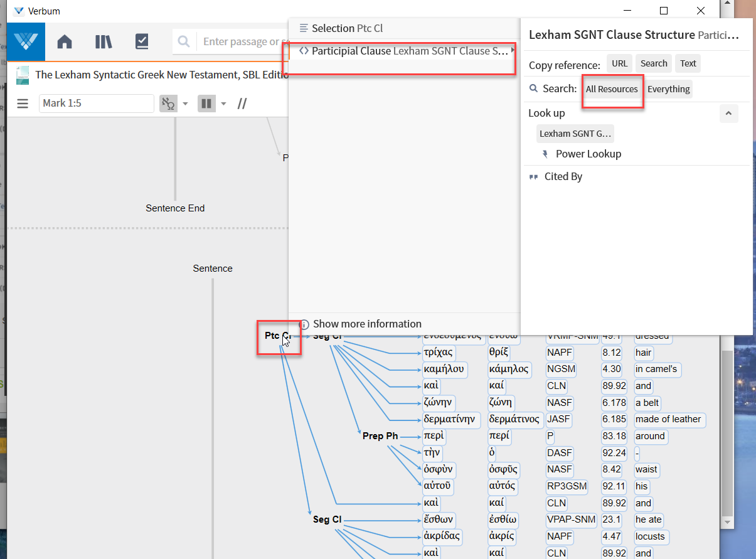Click the Sentence End label
Image resolution: width=756 pixels, height=559 pixels.
(x=175, y=208)
